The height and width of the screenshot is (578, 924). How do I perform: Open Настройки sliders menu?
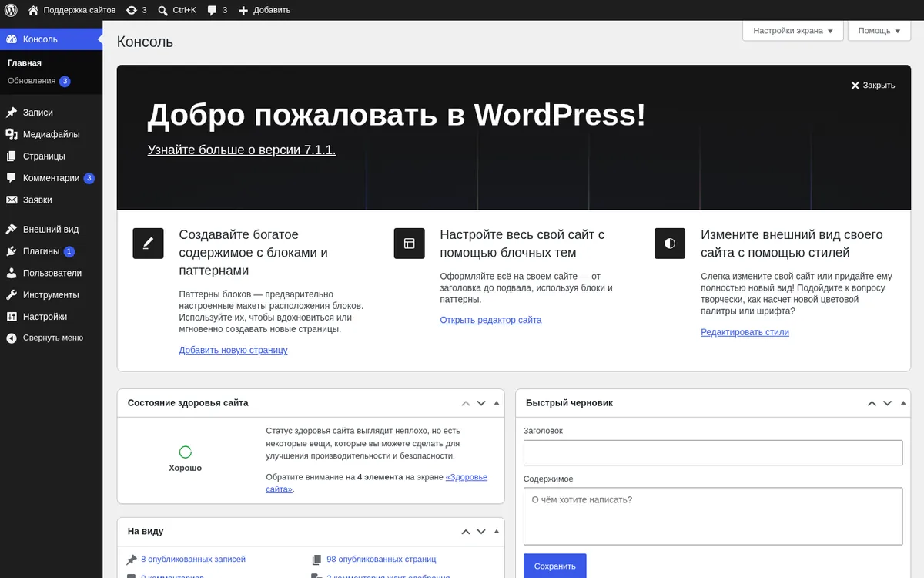pos(51,317)
